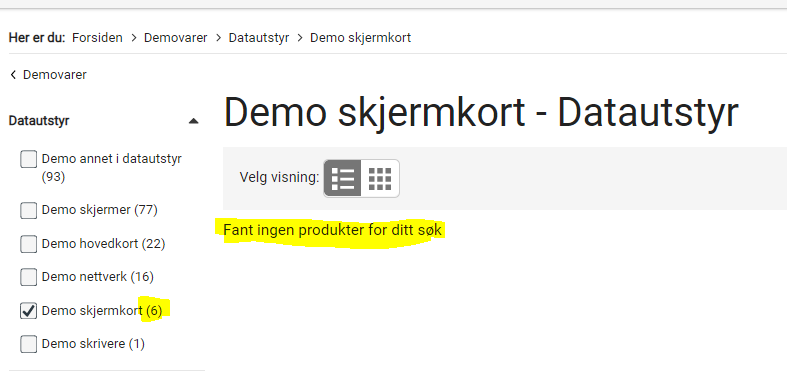The width and height of the screenshot is (787, 375).
Task: Open Demovarer breadcrumb link
Action: click(176, 38)
